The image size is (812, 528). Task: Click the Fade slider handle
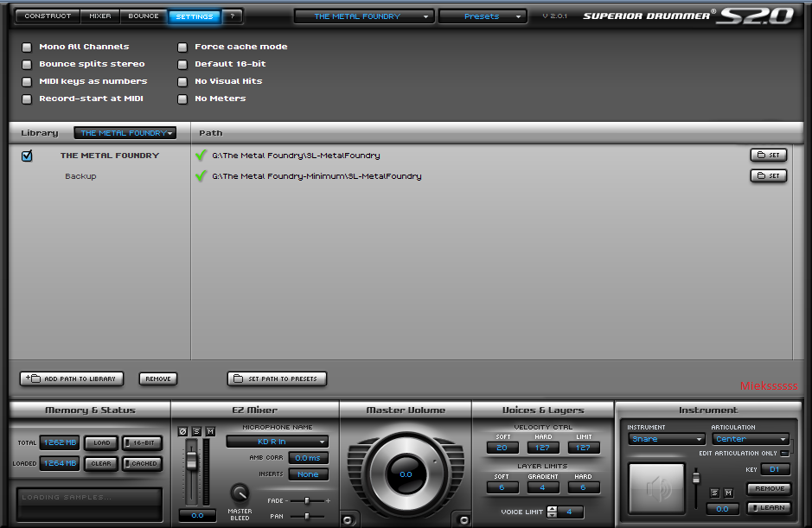307,500
